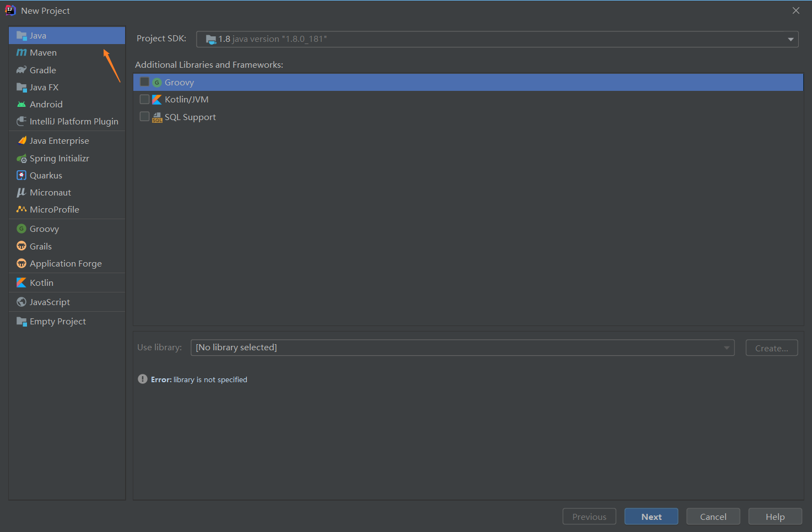Screen dimensions: 812x532
Task: Click the Application Forge icon
Action: tap(21, 263)
